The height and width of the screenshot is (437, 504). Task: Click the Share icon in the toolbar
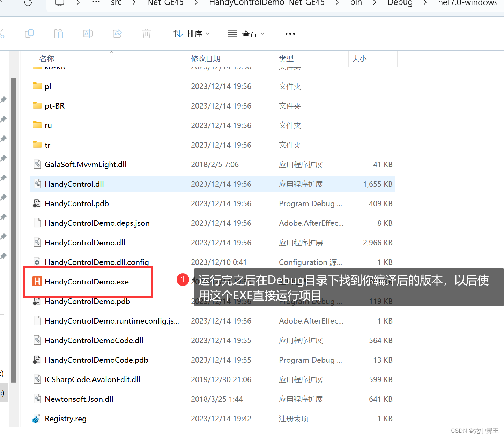117,34
